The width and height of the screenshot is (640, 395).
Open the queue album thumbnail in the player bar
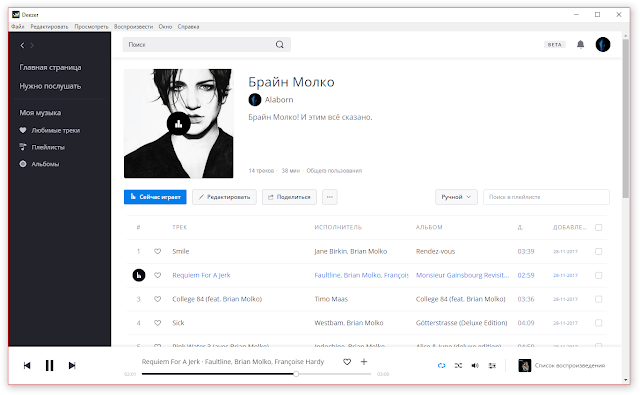(524, 365)
